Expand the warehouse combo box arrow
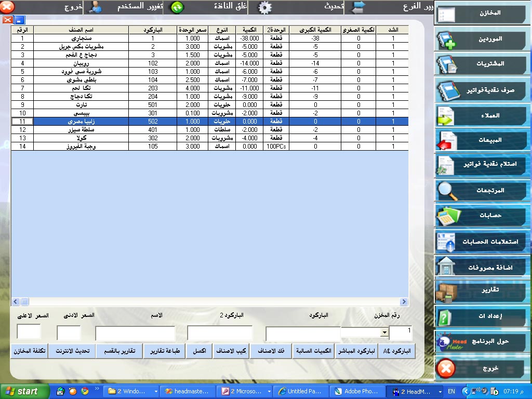Screen dimensions: 532x399 tap(384, 332)
